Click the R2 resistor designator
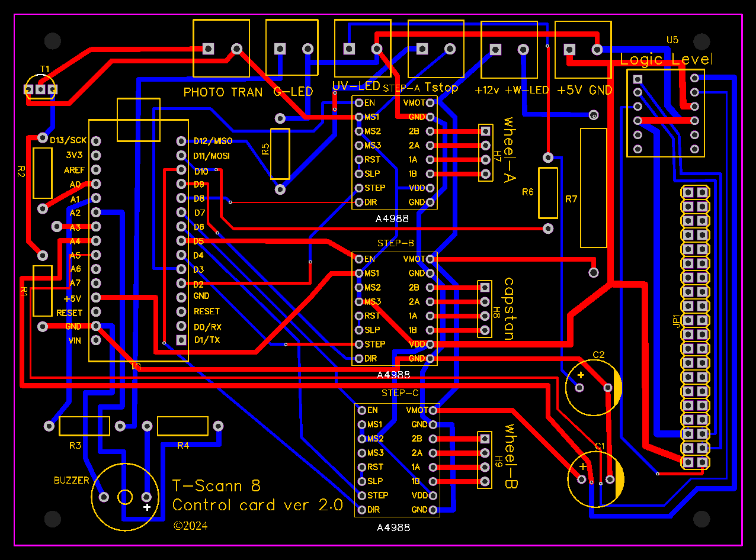 (x=21, y=172)
